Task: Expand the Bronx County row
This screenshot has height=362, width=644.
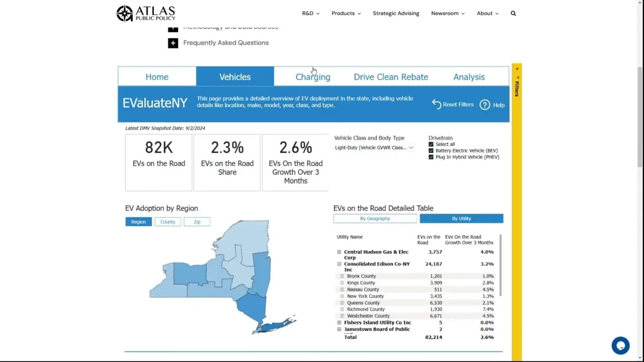Action: click(x=342, y=276)
